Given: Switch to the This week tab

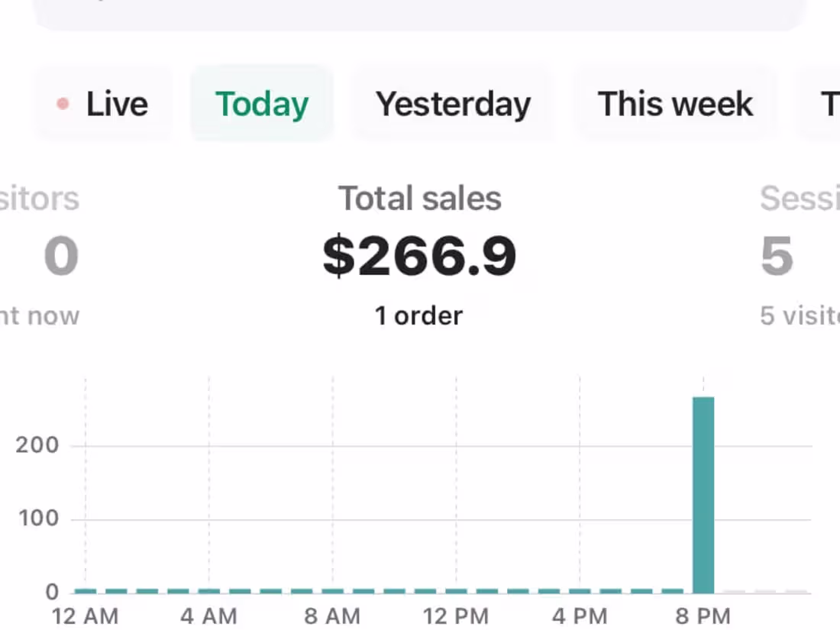Looking at the screenshot, I should coord(675,104).
